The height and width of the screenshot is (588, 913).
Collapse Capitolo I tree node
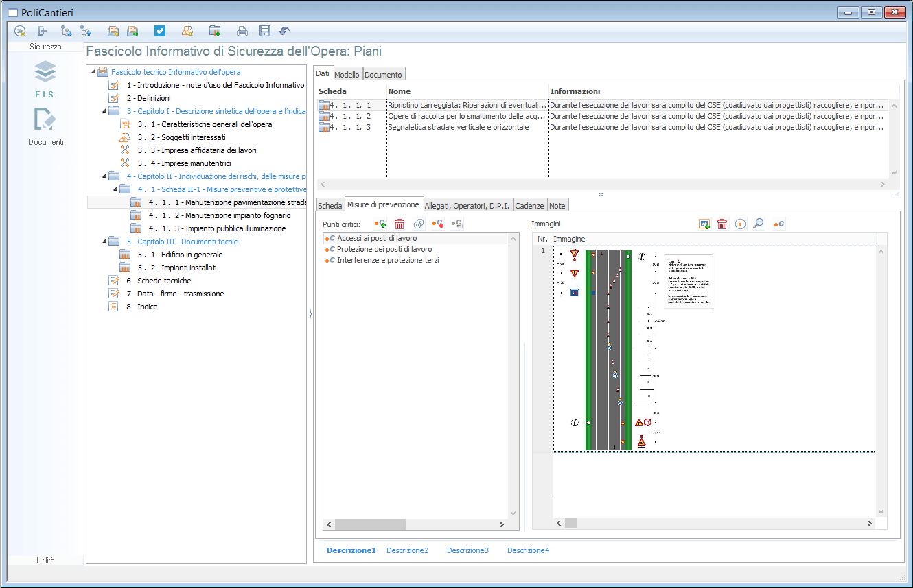[x=103, y=111]
